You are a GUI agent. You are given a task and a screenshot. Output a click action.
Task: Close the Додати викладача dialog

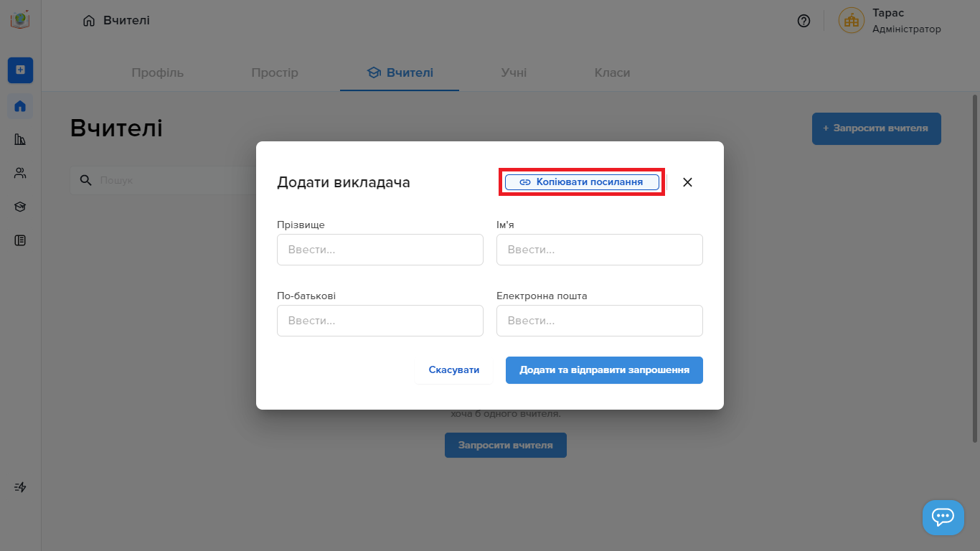pyautogui.click(x=687, y=182)
